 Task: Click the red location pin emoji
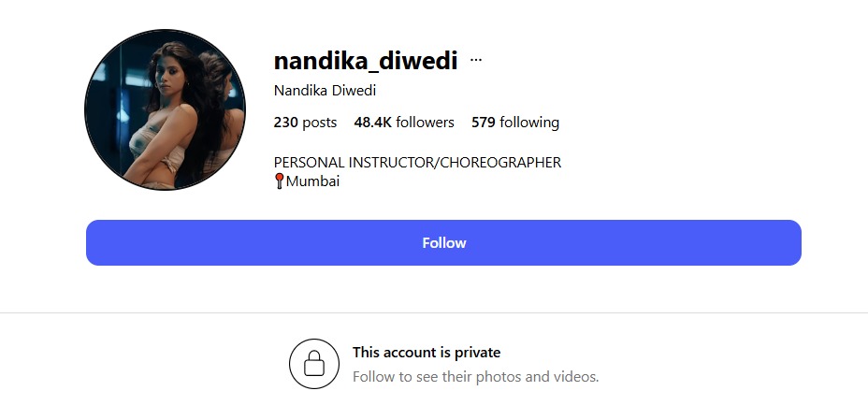point(279,181)
